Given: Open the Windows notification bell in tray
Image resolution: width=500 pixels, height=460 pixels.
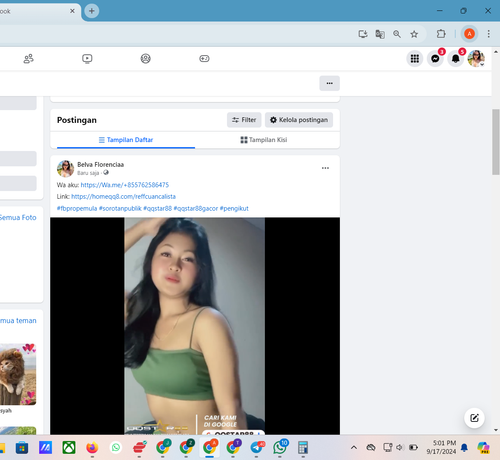Looking at the screenshot, I should [x=464, y=448].
